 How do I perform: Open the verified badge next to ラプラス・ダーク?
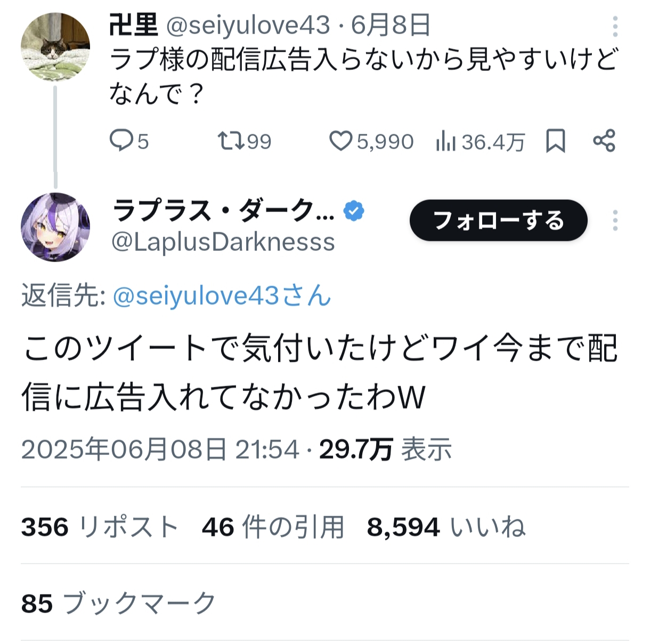(354, 211)
